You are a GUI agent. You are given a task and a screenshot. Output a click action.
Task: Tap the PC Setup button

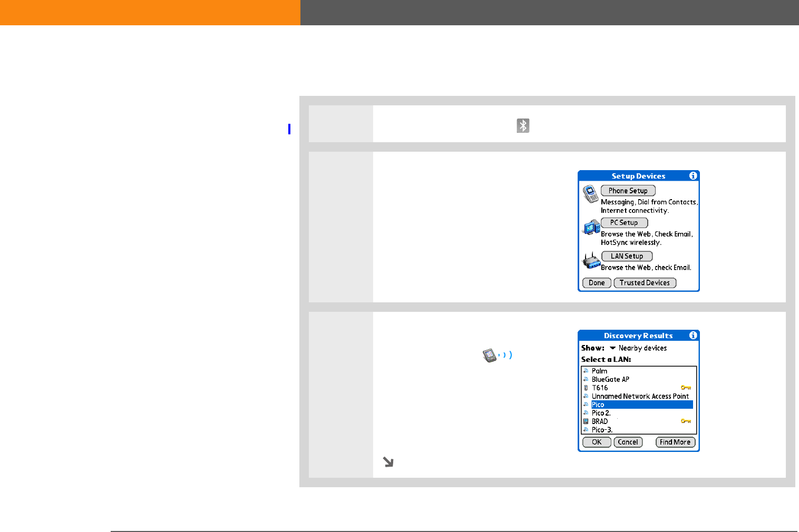(x=625, y=223)
